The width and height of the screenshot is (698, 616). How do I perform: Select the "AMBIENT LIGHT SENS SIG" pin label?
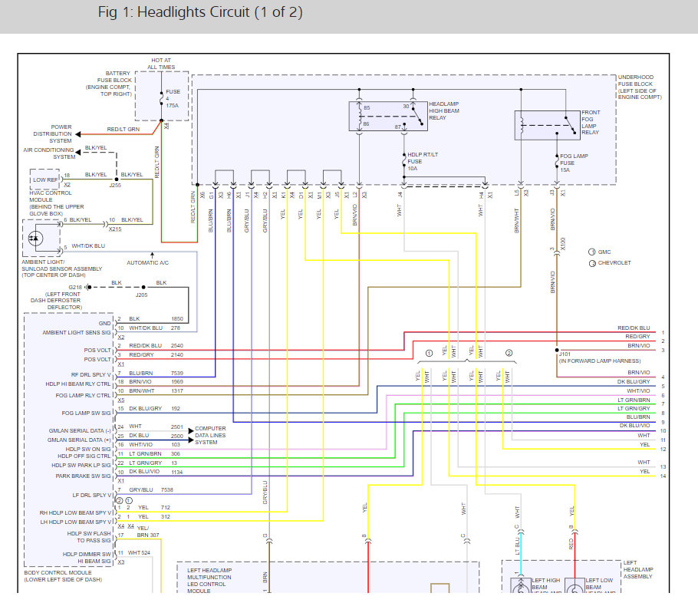point(77,332)
